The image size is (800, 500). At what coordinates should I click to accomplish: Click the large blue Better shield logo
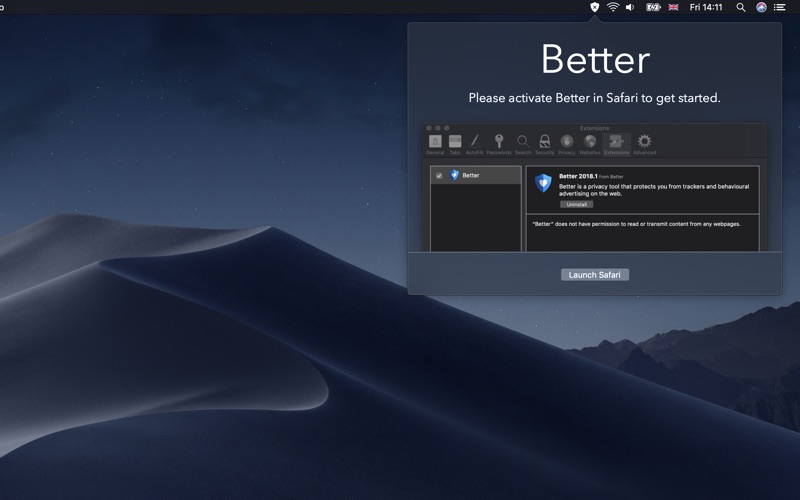[543, 183]
